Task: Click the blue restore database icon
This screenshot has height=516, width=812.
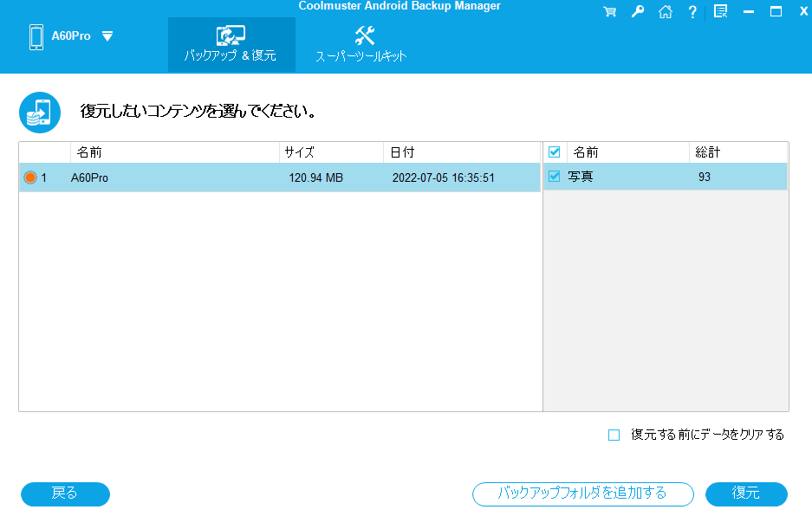Action: [x=40, y=113]
